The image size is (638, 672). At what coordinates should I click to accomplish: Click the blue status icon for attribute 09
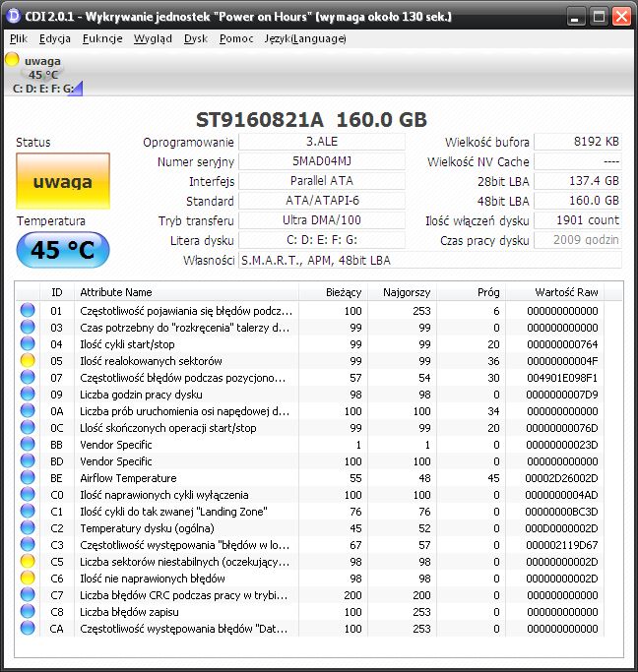point(28,395)
